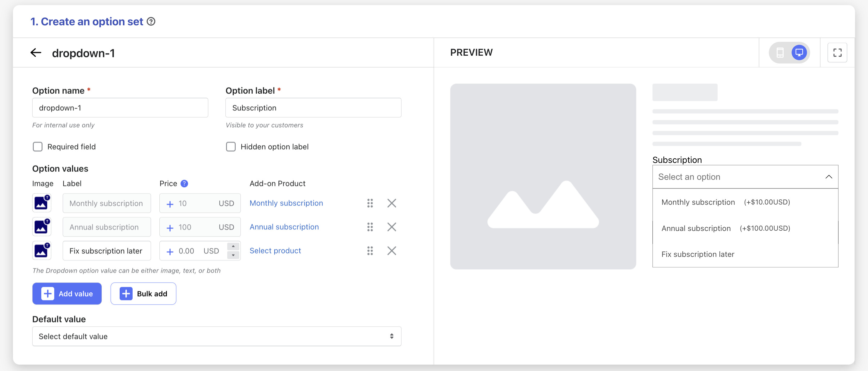The height and width of the screenshot is (371, 868).
Task: Click the back arrow next to dropdown-1
Action: click(x=36, y=52)
